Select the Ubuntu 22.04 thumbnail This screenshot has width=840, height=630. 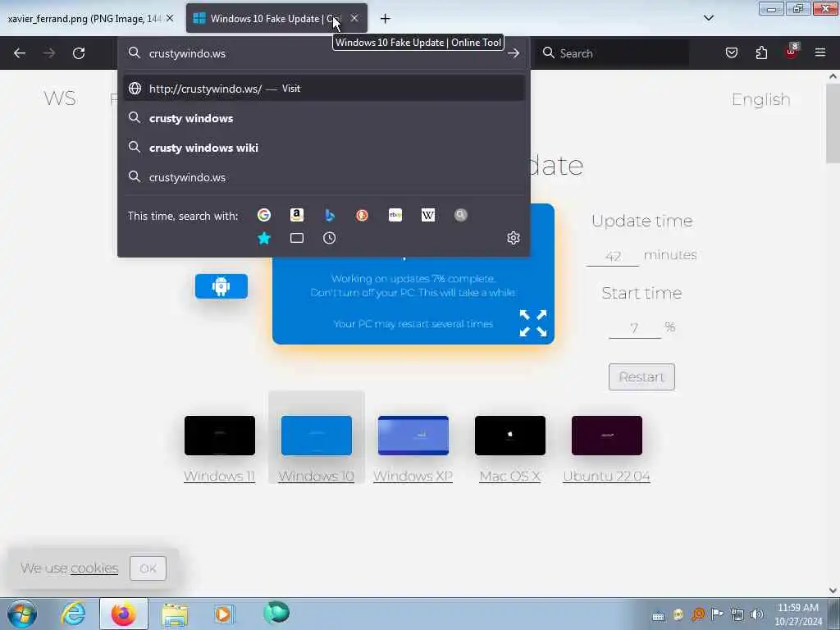tap(607, 436)
